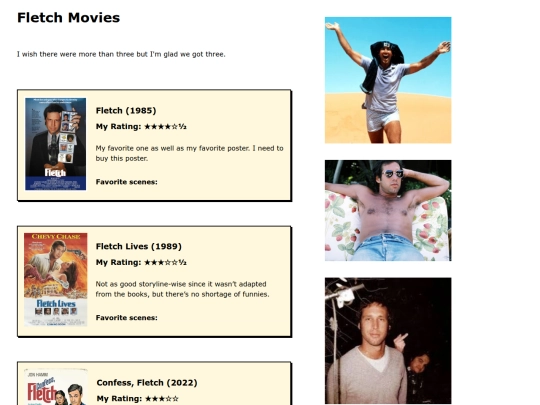Open the Fletch Lives poster thumbnail
The width and height of the screenshot is (540, 405).
point(55,279)
